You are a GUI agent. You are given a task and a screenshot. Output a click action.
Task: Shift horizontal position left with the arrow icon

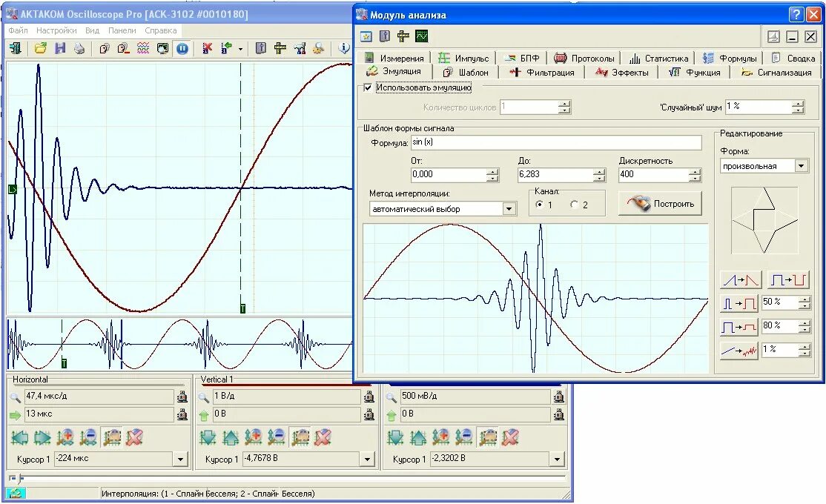(20, 437)
